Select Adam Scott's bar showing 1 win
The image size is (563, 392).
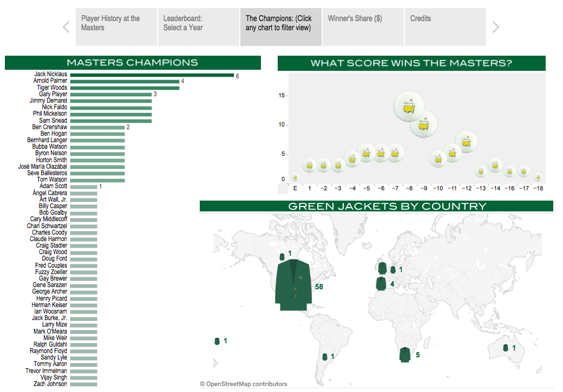coord(84,187)
